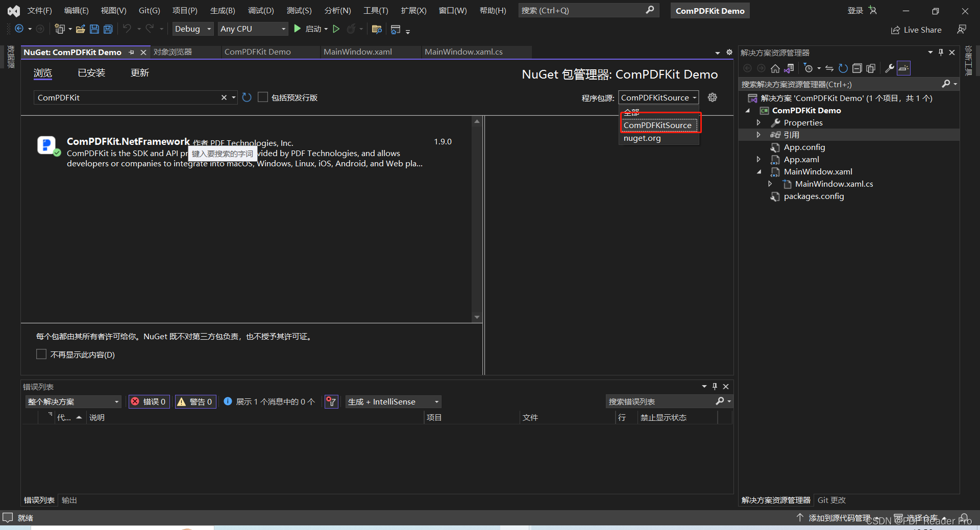Switch between solution and folder views
The width and height of the screenshot is (980, 530).
tap(789, 68)
